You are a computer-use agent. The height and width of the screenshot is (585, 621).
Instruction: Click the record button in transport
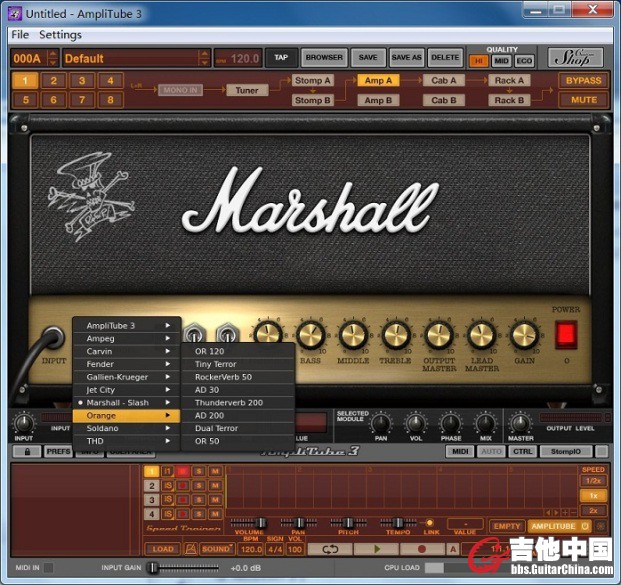pyautogui.click(x=420, y=549)
